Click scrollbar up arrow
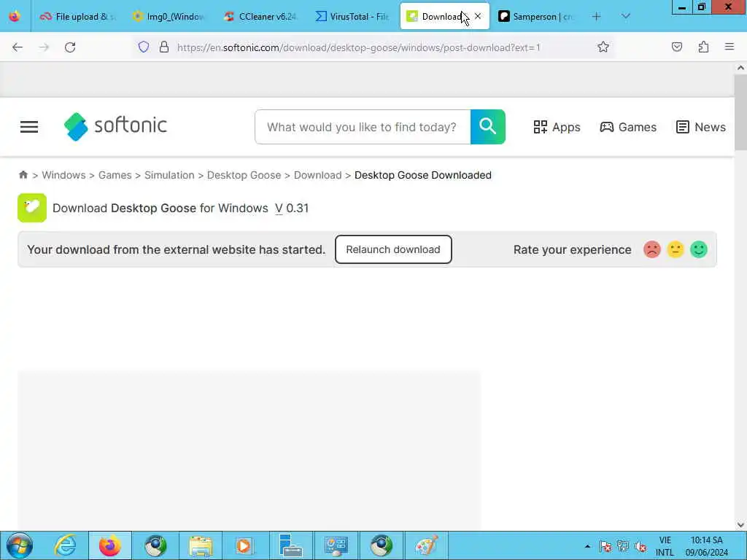Viewport: 747px width, 560px height. pos(740,68)
